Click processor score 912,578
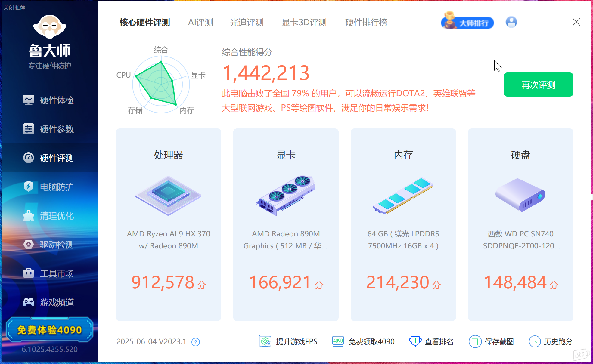Image resolution: width=593 pixels, height=364 pixels. point(163,282)
